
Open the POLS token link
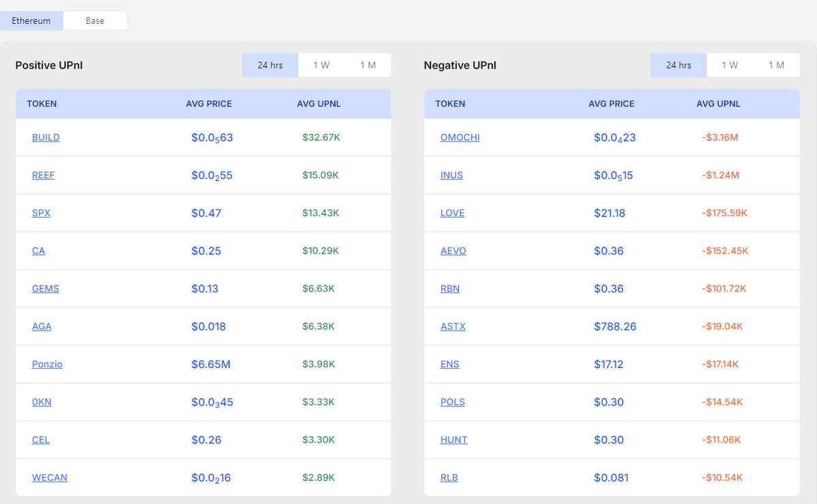point(453,402)
